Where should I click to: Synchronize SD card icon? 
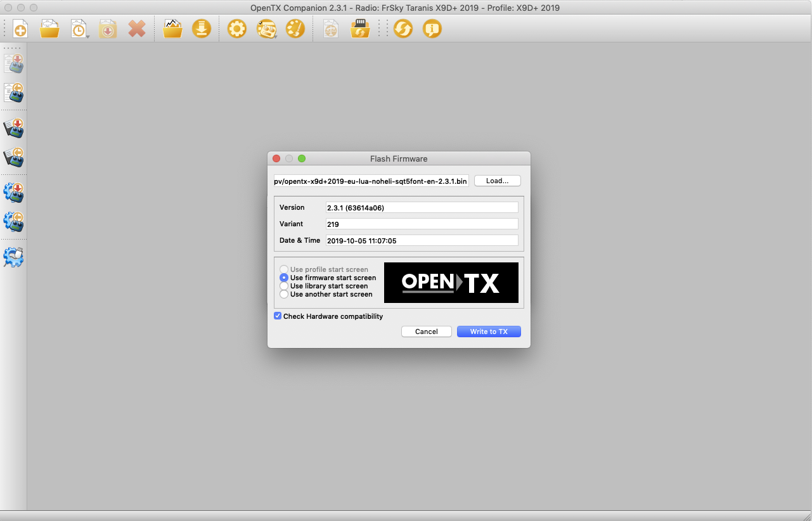(x=360, y=29)
